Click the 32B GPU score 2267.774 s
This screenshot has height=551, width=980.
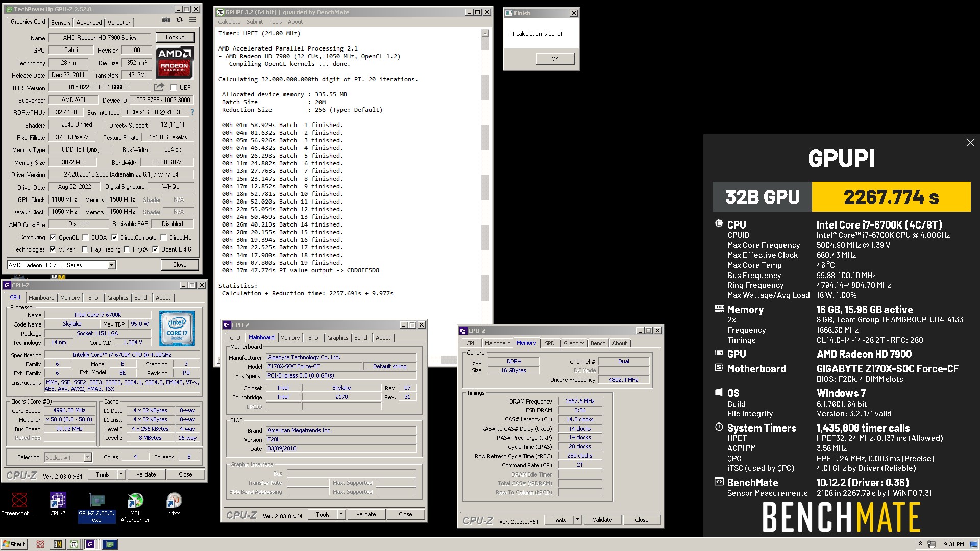[891, 197]
